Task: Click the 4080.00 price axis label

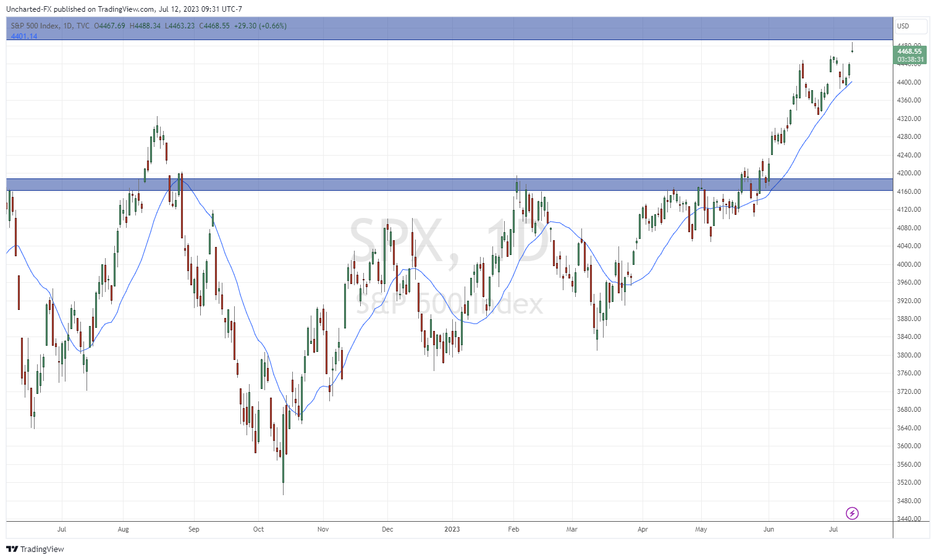Action: pos(909,228)
